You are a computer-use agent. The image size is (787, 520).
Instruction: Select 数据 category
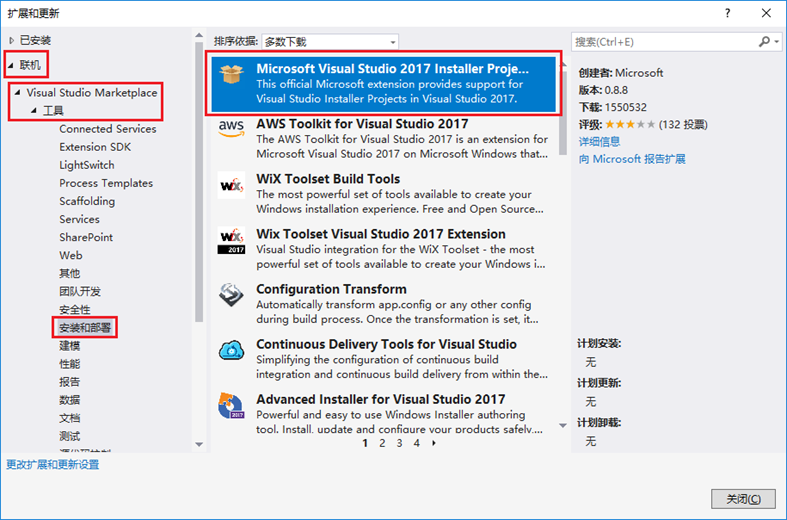[x=69, y=400]
